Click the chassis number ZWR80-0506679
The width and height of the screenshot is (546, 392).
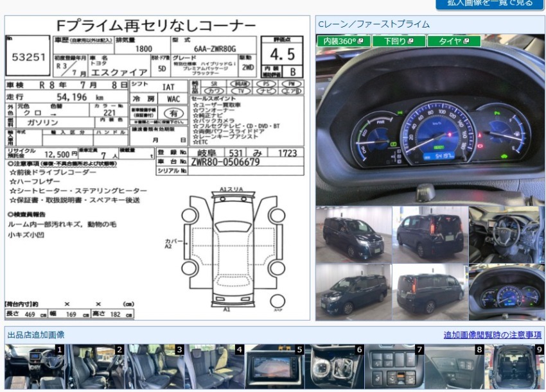[x=225, y=162]
